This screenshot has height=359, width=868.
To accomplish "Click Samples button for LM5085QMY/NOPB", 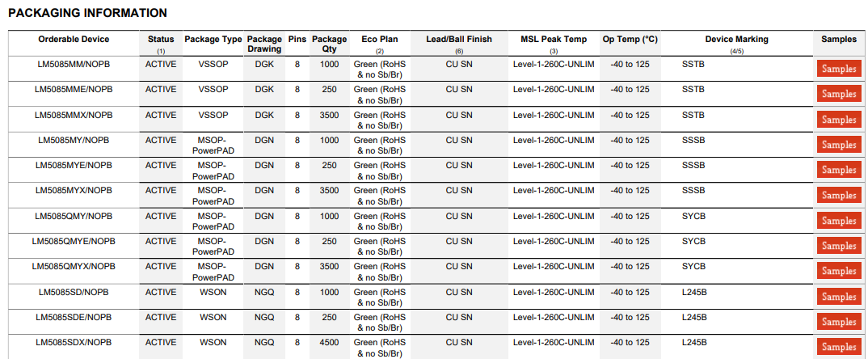I will tap(839, 221).
